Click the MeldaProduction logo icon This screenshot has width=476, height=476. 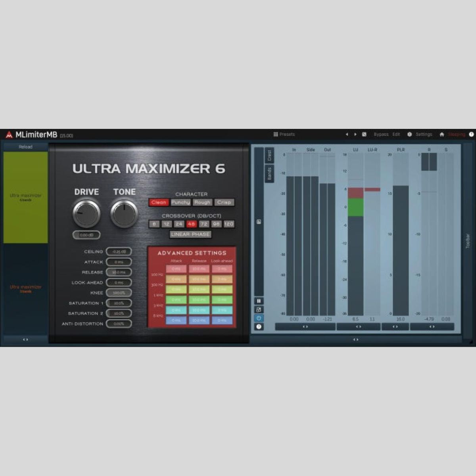9,135
